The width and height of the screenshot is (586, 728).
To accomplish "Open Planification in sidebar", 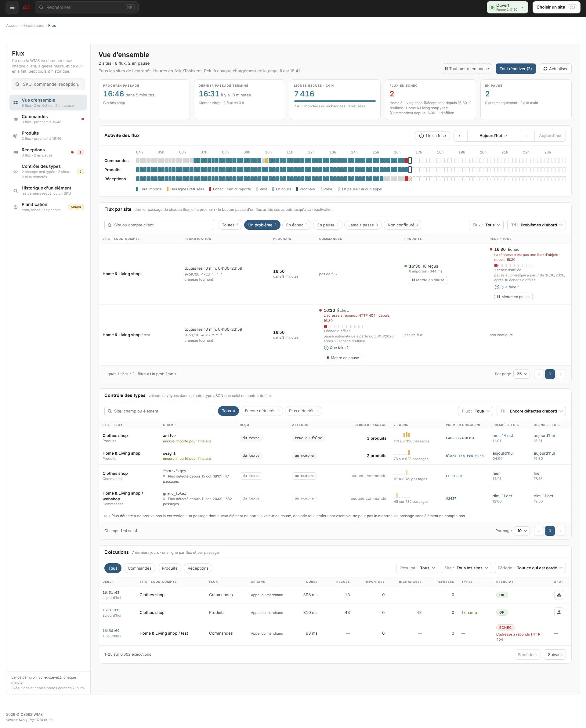I will coord(48,207).
